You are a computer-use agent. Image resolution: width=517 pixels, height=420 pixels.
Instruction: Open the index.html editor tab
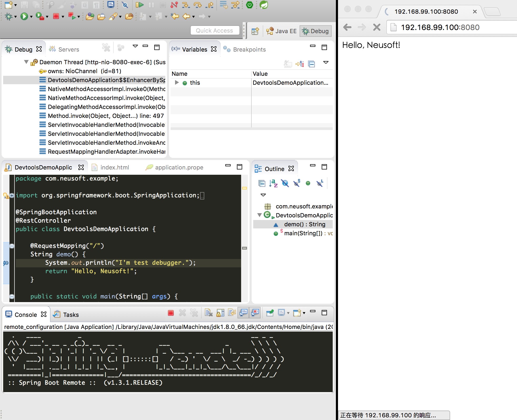pos(111,167)
